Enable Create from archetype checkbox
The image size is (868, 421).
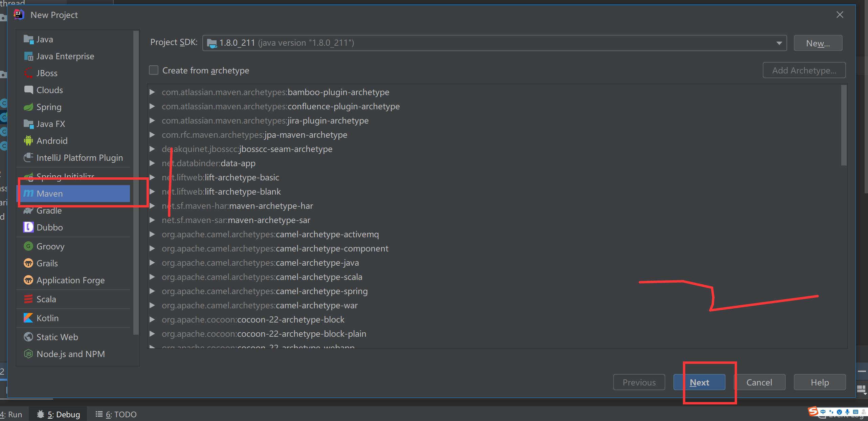click(x=154, y=70)
